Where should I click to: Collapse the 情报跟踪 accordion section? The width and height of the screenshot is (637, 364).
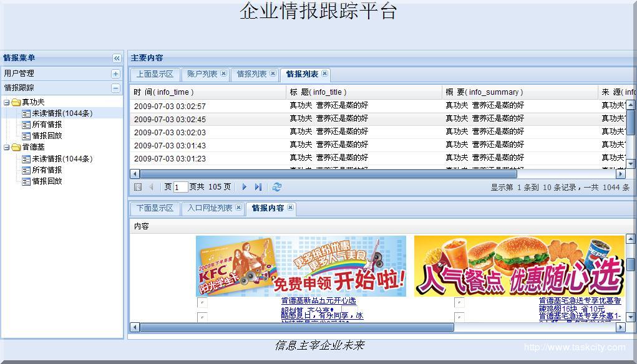[x=115, y=89]
